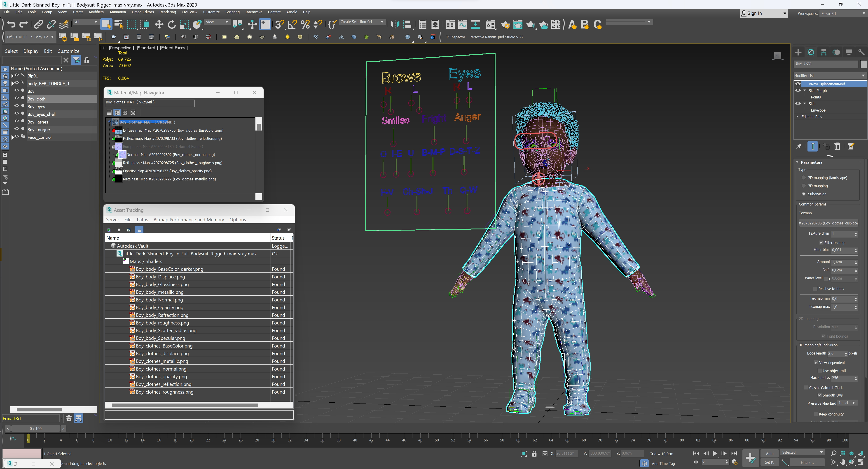
Task: Open the Rendered Frame Window icon
Action: coord(518,24)
